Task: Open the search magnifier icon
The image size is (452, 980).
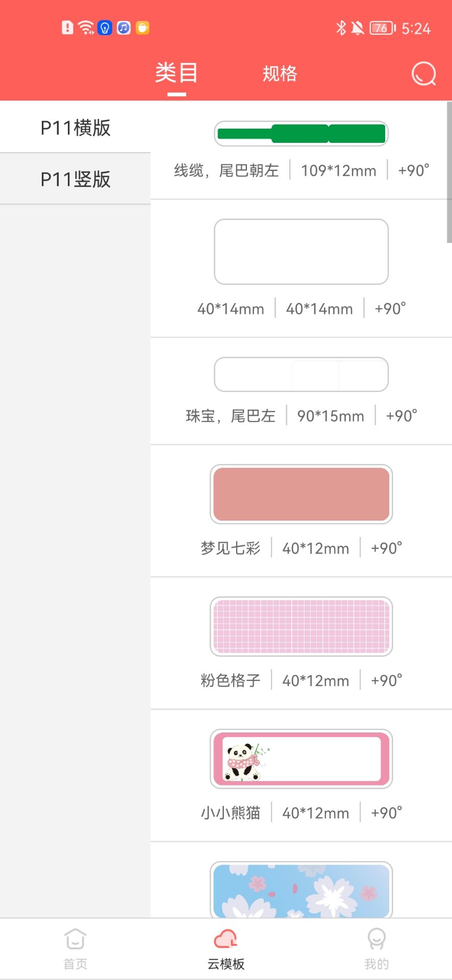Action: 422,73
